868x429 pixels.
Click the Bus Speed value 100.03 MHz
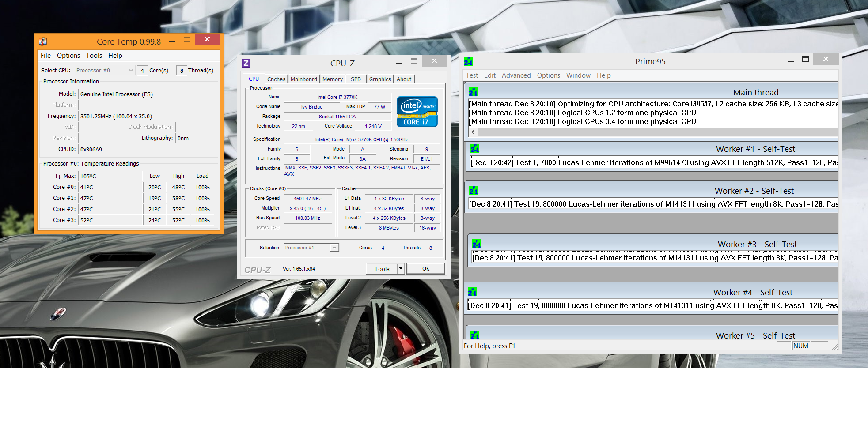[308, 218]
